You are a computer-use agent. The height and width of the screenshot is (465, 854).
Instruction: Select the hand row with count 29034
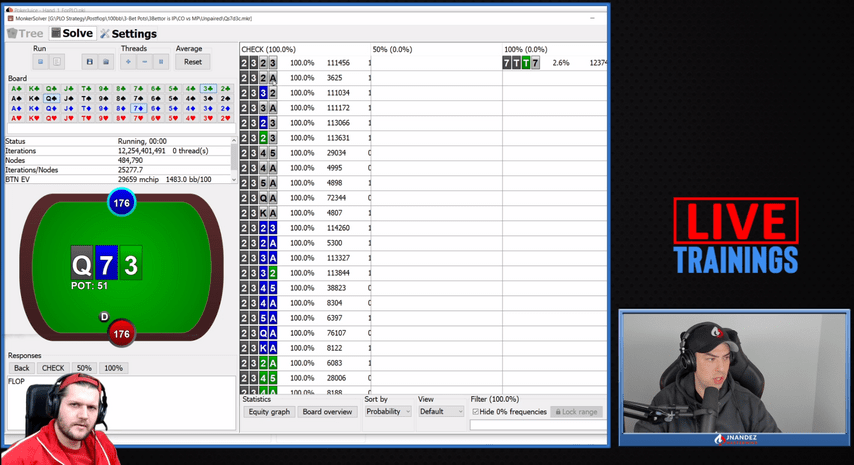[305, 153]
